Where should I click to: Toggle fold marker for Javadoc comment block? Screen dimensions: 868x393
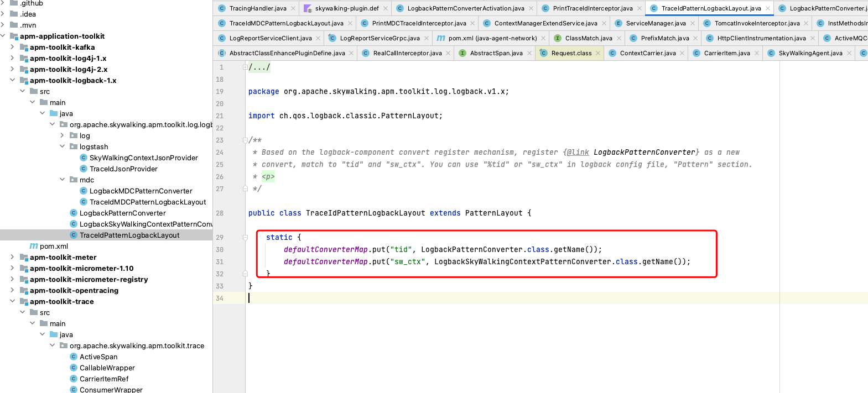245,140
